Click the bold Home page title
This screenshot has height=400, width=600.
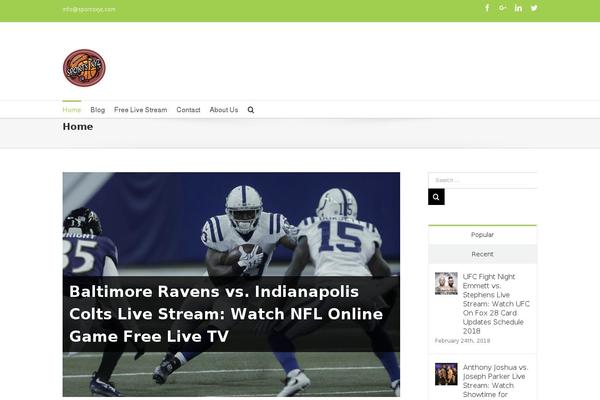(78, 127)
